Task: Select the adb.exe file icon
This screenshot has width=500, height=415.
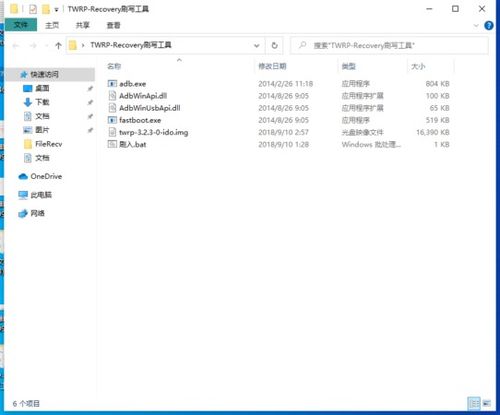Action: tap(112, 84)
